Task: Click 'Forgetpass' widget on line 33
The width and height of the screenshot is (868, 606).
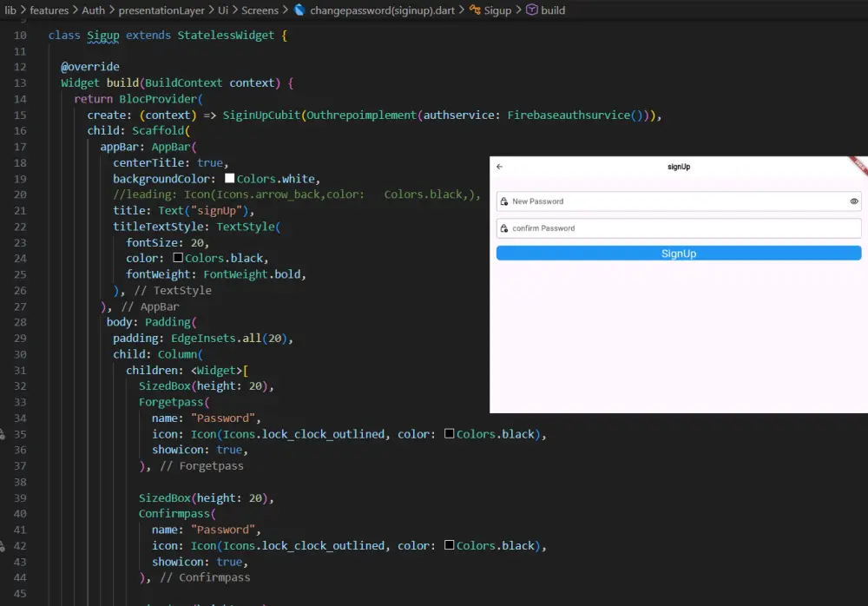Action: (171, 402)
